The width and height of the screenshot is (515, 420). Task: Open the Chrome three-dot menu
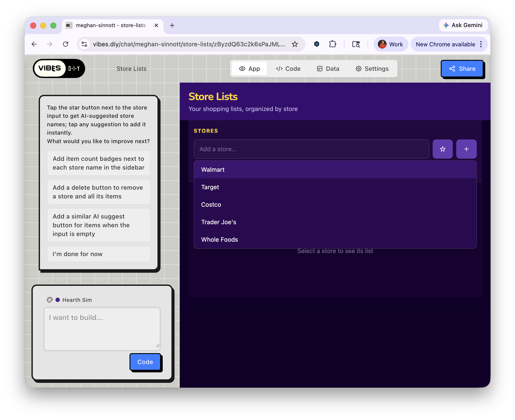(x=481, y=44)
